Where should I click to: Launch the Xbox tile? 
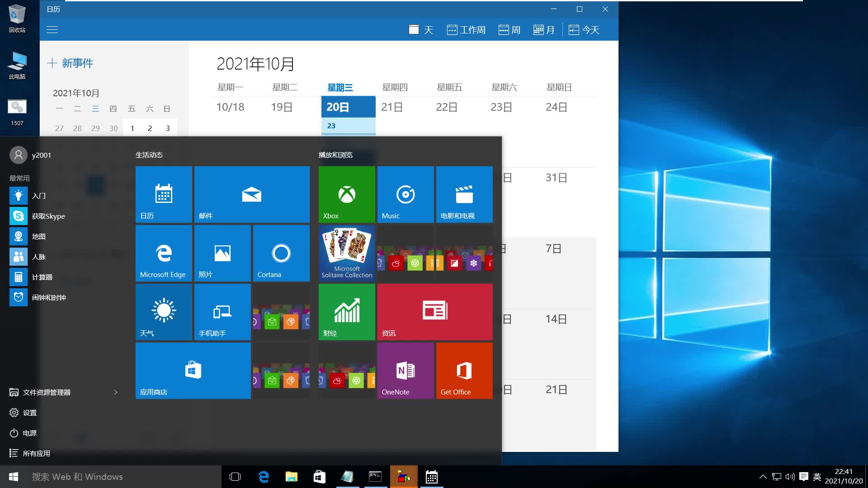(347, 194)
